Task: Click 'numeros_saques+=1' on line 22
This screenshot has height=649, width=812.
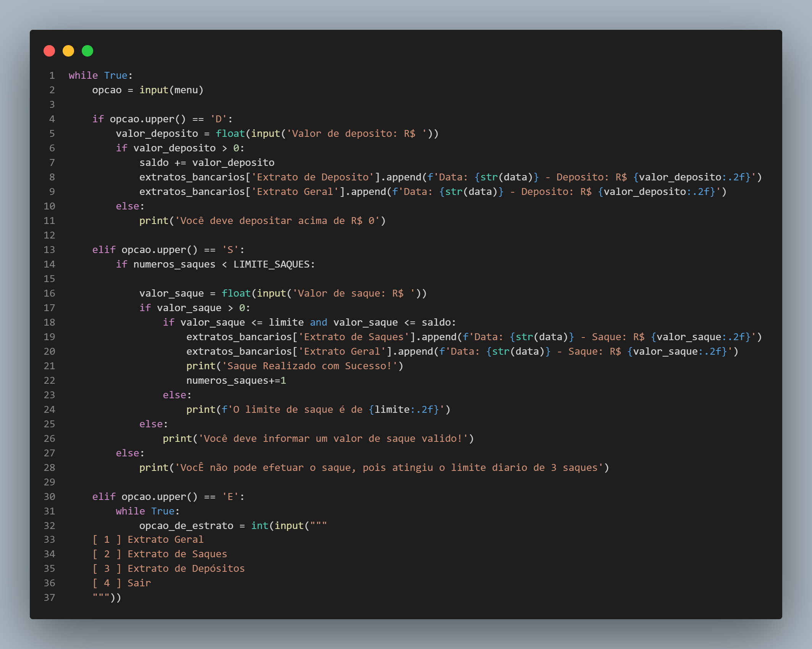Action: coord(236,380)
